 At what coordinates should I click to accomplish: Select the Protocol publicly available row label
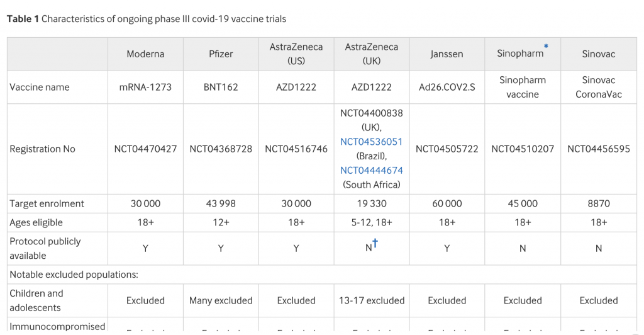tap(45, 248)
